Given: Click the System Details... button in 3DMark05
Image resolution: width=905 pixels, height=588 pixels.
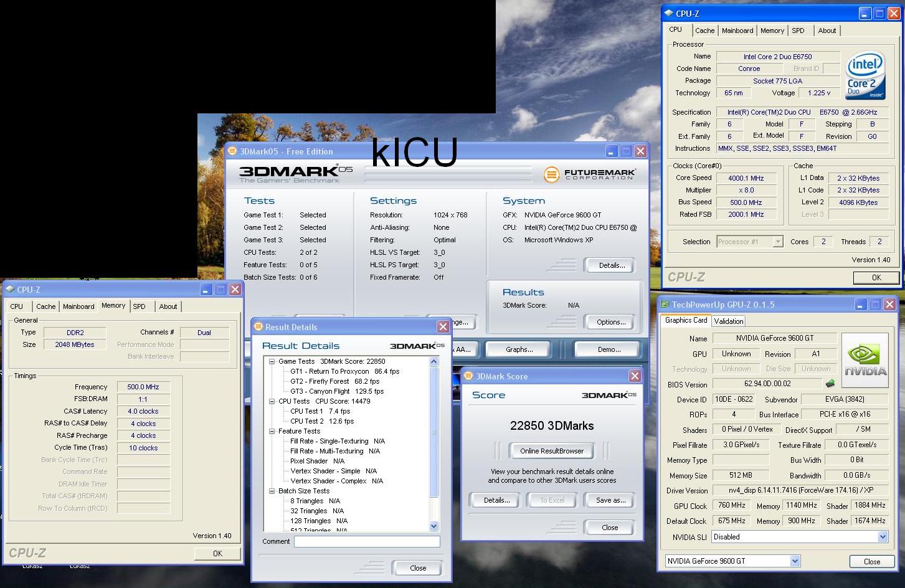Looking at the screenshot, I should [x=612, y=265].
